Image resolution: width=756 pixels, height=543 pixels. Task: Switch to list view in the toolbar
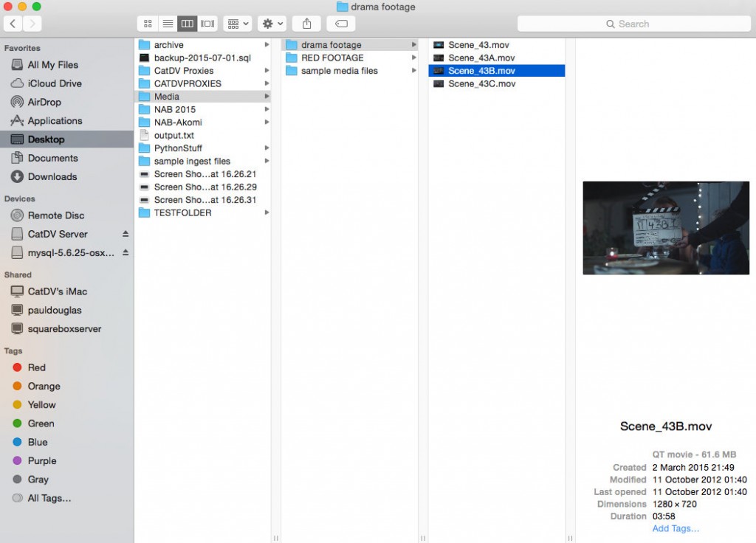click(167, 23)
